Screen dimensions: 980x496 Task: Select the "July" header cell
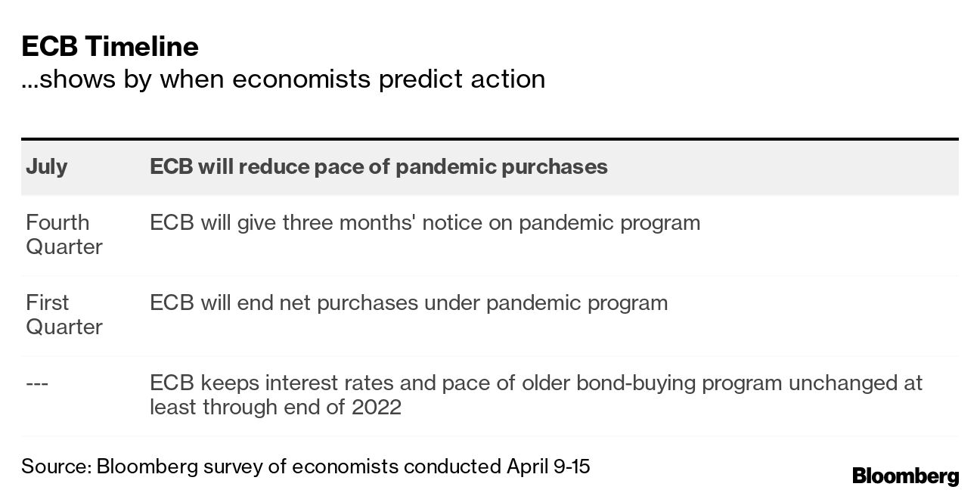click(46, 167)
